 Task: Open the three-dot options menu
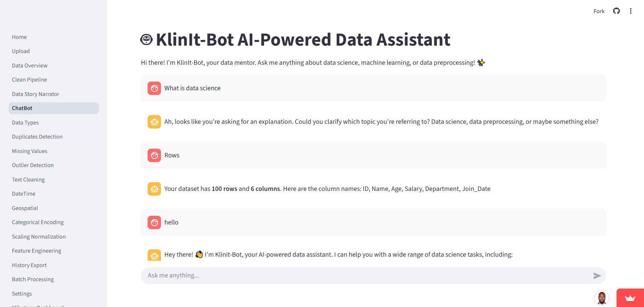[x=631, y=11]
